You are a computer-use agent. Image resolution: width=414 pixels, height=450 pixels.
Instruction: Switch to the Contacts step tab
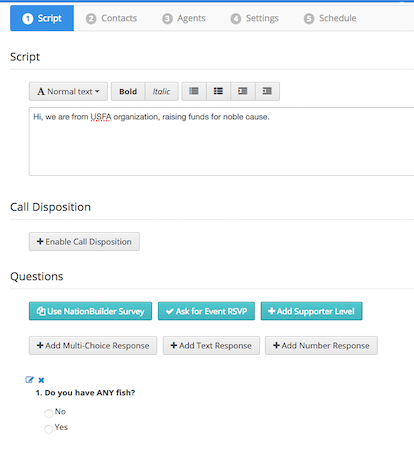point(111,18)
